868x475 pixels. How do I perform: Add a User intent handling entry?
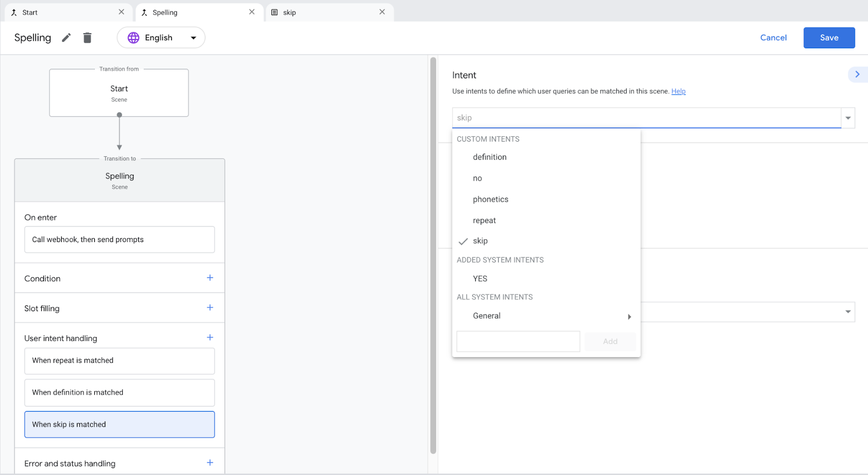[210, 338]
